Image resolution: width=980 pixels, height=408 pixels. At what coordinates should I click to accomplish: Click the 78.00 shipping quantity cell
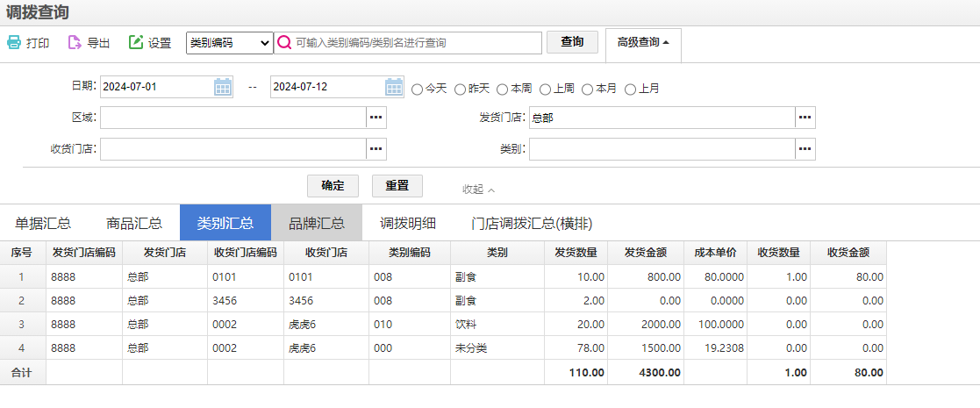tap(576, 348)
